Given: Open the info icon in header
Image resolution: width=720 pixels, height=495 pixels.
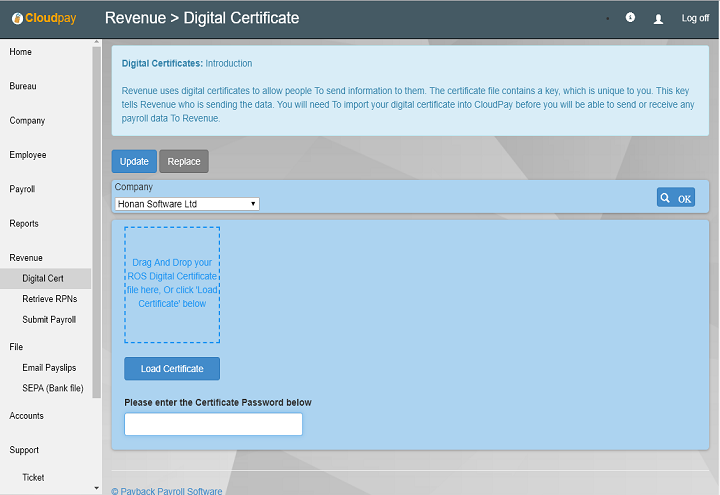Looking at the screenshot, I should click(x=630, y=18).
